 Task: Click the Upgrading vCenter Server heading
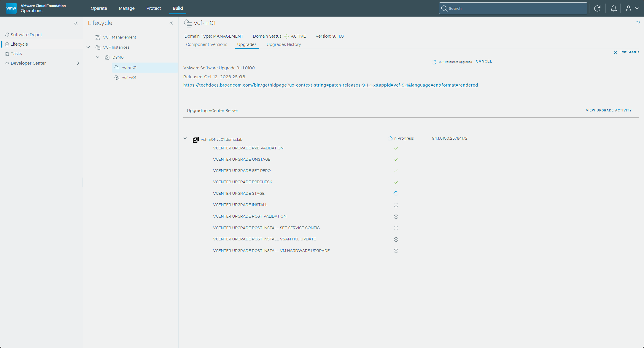pos(212,111)
